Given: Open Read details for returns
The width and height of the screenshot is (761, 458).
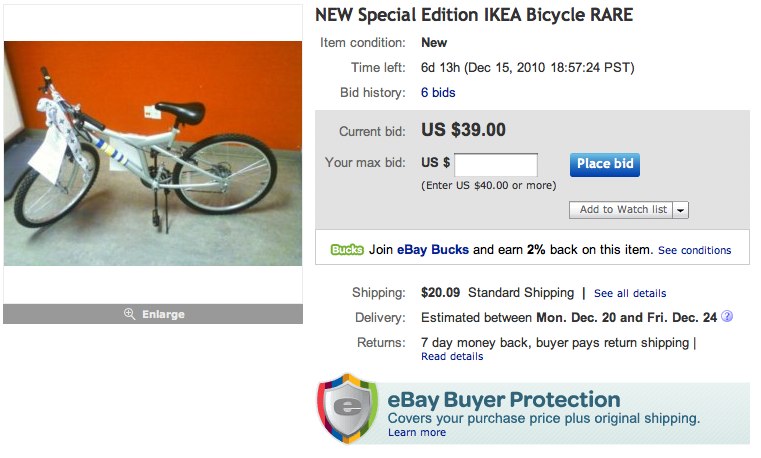Looking at the screenshot, I should tap(452, 356).
